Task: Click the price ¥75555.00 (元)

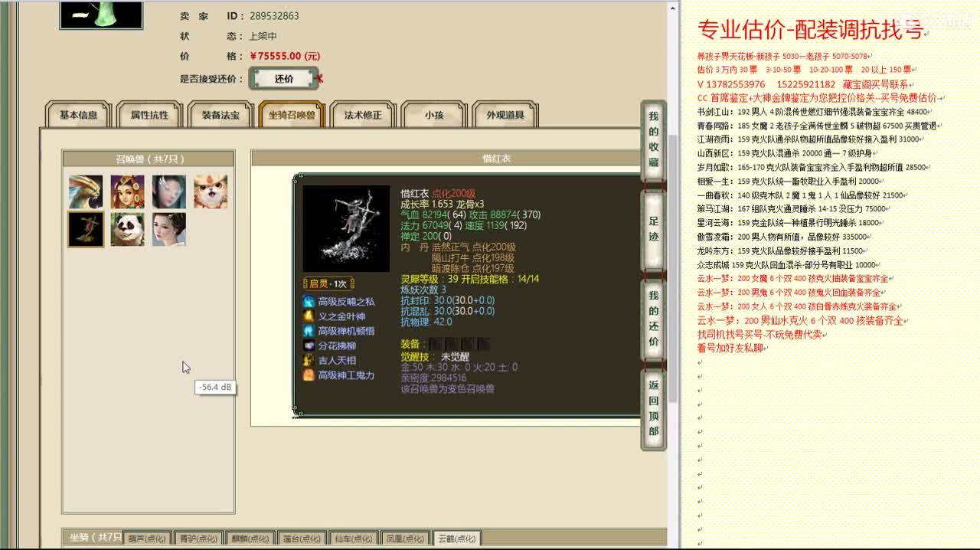Action: click(285, 56)
